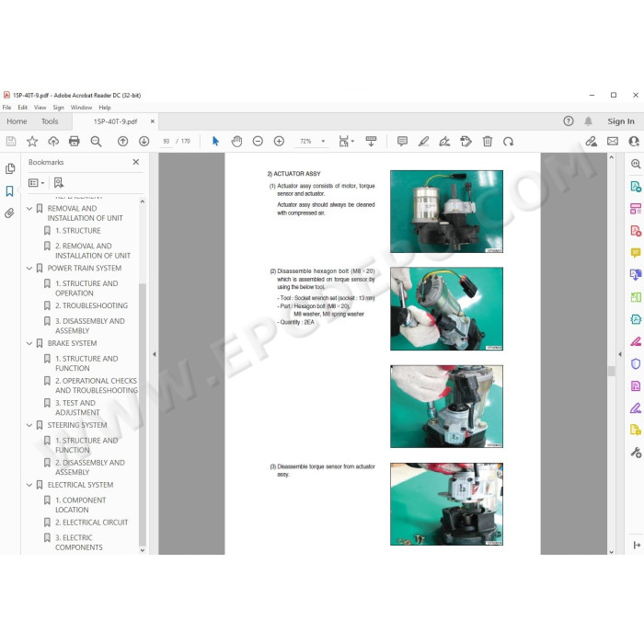Choose the selection arrow tool
The image size is (644, 644).
[x=215, y=142]
